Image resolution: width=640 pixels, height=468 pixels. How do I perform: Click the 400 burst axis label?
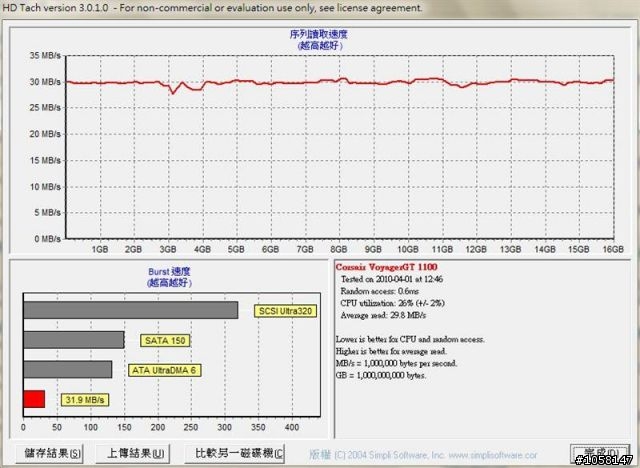(291, 427)
